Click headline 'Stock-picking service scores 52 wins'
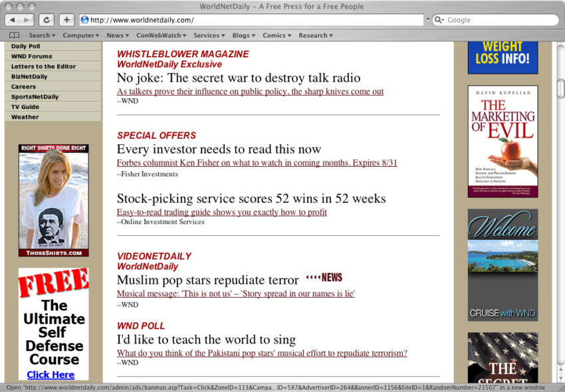 [x=251, y=199]
